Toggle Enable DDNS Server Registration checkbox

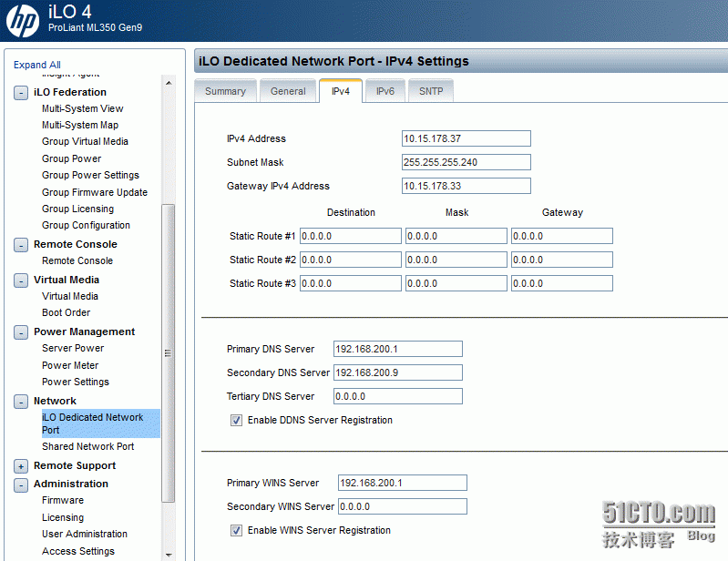click(x=236, y=421)
